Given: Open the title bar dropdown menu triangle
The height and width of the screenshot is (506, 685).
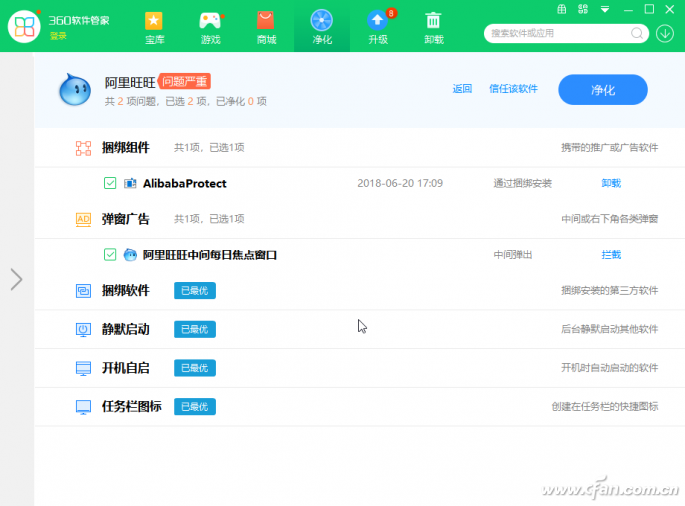Looking at the screenshot, I should coord(605,9).
